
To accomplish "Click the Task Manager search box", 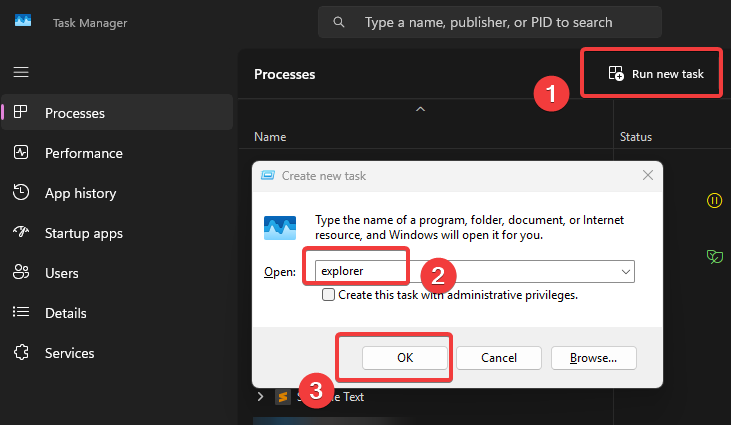I will tap(489, 22).
